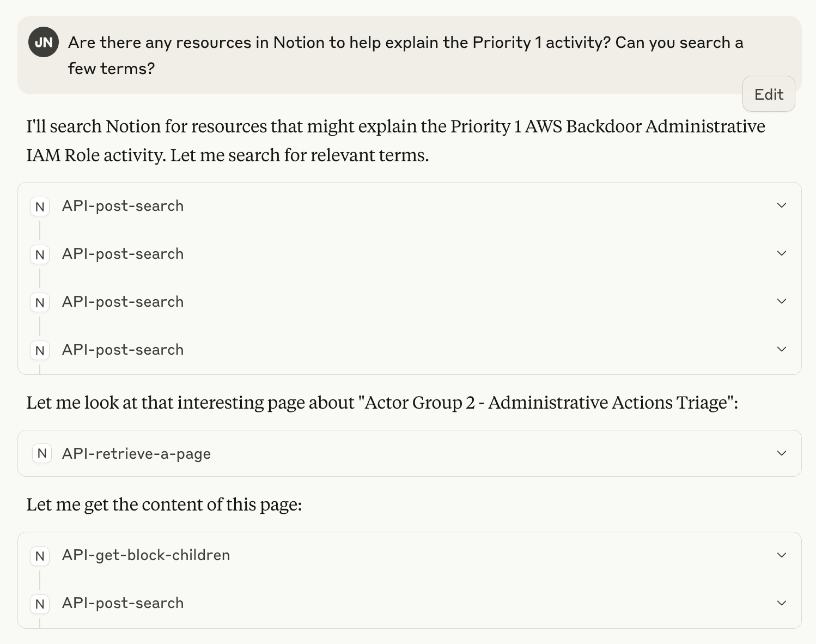Expand the API-get-block-children chevron

pyautogui.click(x=782, y=555)
